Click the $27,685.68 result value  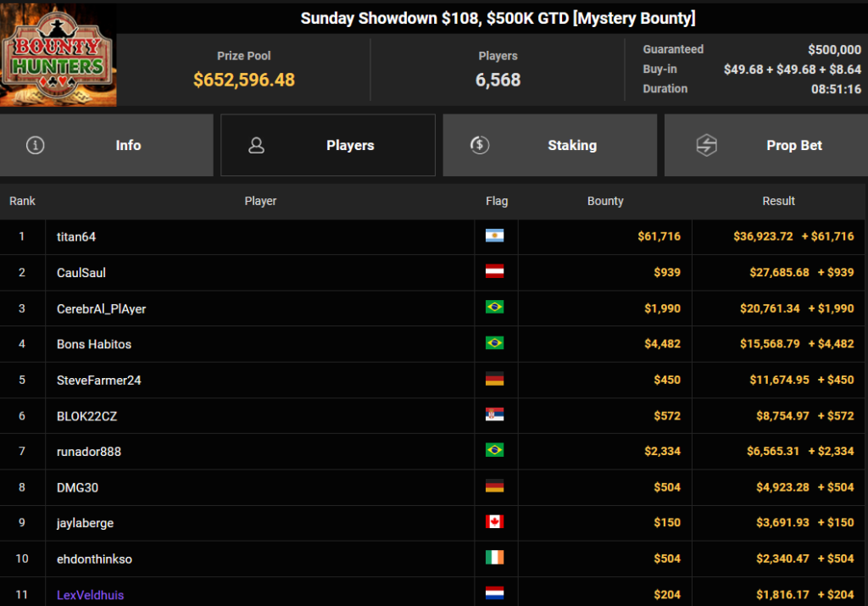click(x=779, y=272)
